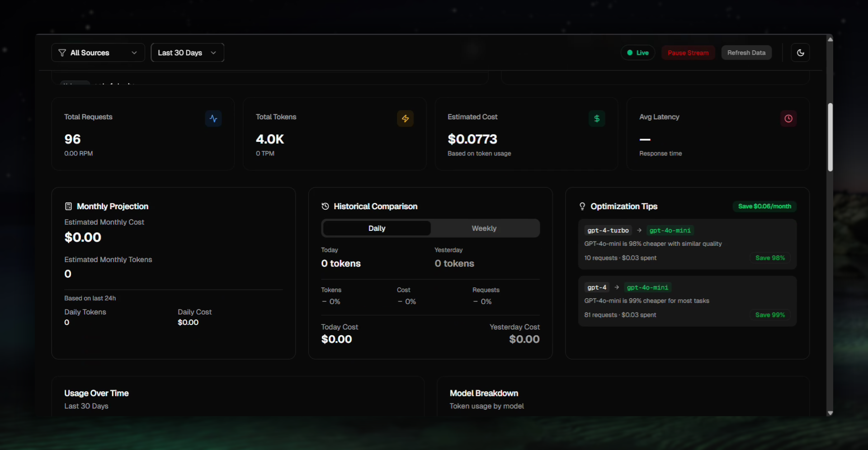Click the filter funnel icon in All Sources
The height and width of the screenshot is (450, 868).
click(62, 53)
